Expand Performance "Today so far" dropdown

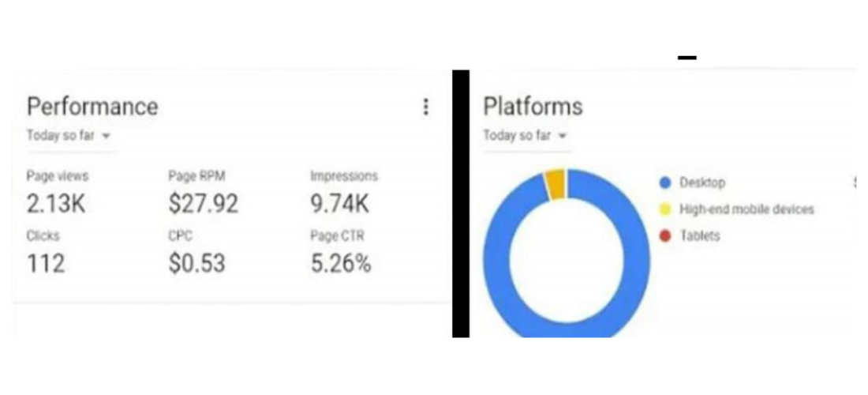[x=69, y=136]
